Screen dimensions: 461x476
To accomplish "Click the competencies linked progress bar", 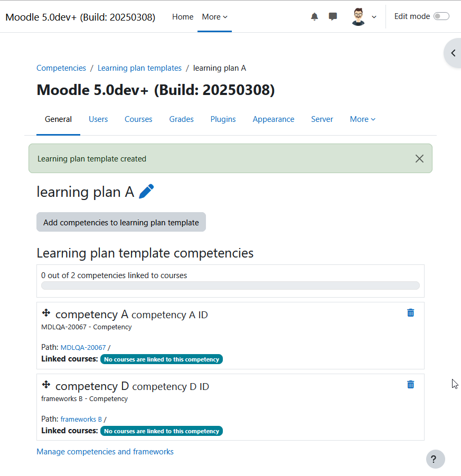I will 230,285.
